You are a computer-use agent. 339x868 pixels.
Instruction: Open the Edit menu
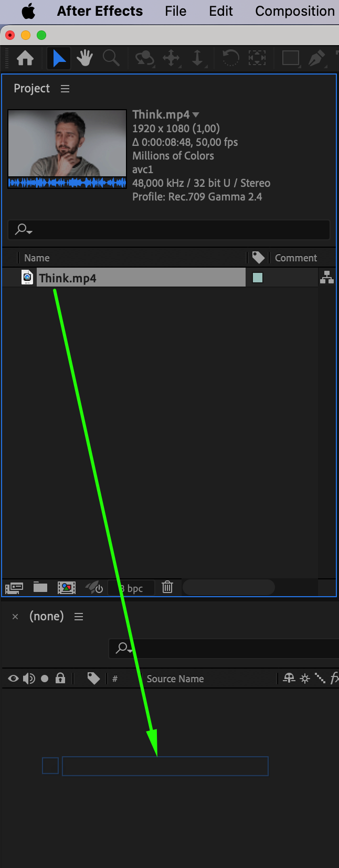point(221,11)
